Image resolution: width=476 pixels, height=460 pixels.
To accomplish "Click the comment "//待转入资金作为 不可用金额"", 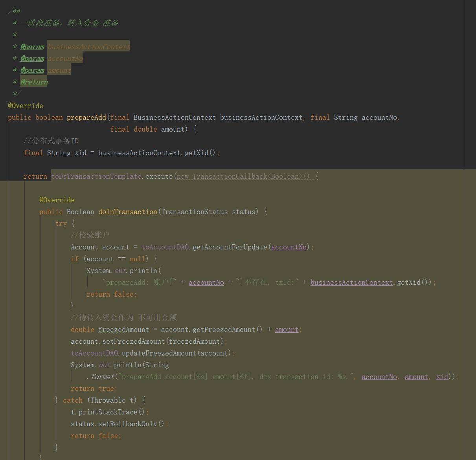I will coord(124,318).
